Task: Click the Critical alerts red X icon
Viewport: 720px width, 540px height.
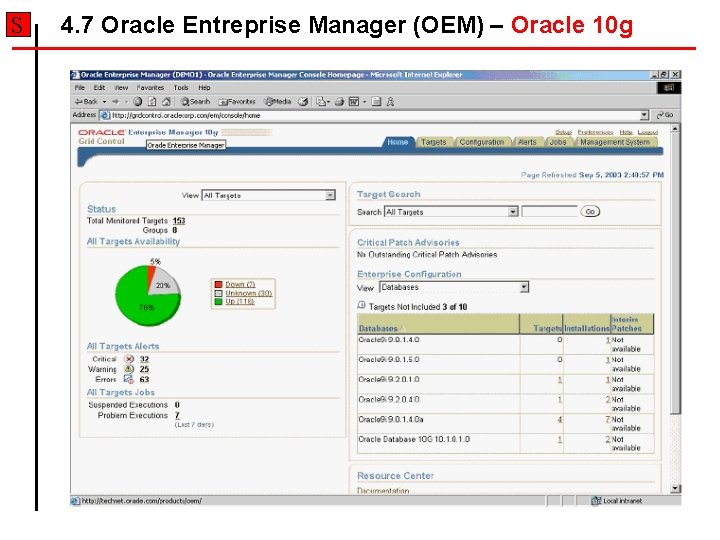Action: 129,359
